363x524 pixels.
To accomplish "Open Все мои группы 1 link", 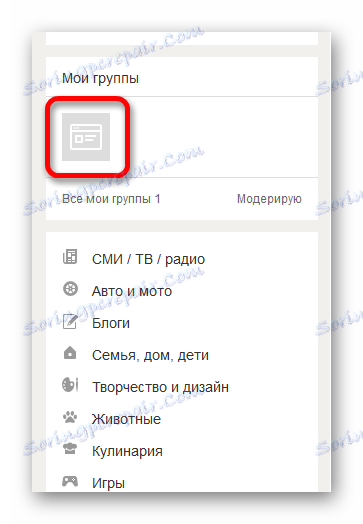I will coord(111,199).
